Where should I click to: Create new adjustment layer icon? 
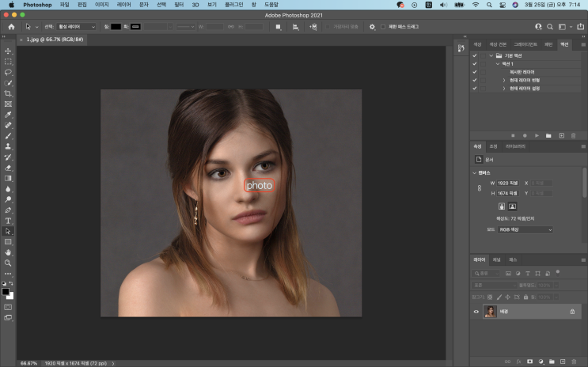coord(541,361)
